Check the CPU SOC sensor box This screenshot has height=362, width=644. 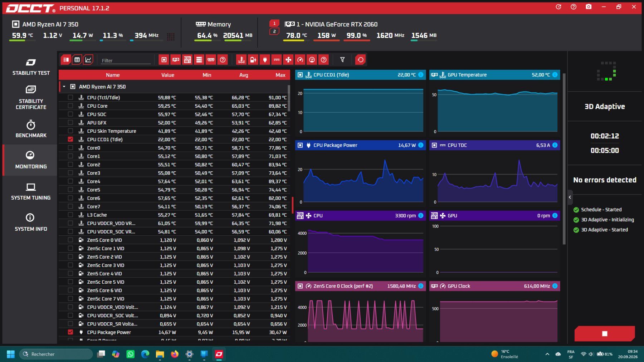(x=70, y=114)
